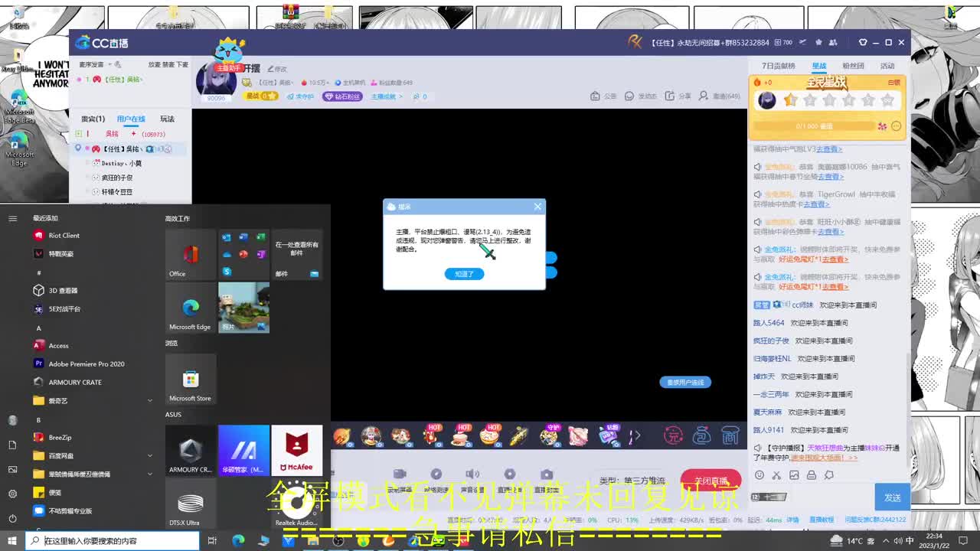
Task: Click the image picture icon in chat toolbar
Action: click(x=794, y=475)
